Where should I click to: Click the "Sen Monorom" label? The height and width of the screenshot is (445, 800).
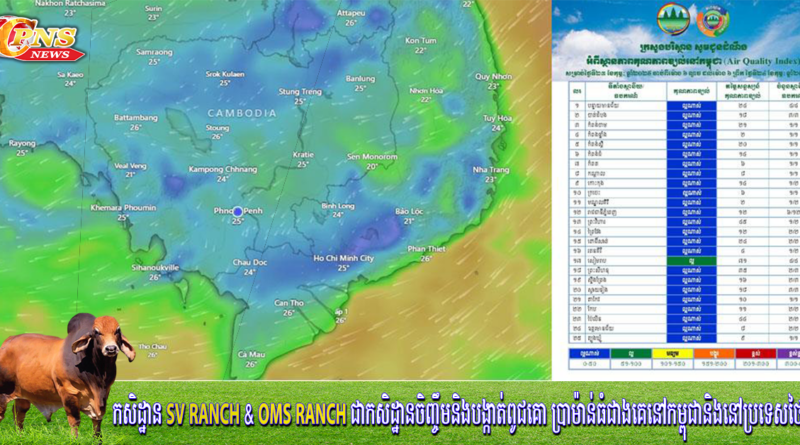pyautogui.click(x=372, y=157)
